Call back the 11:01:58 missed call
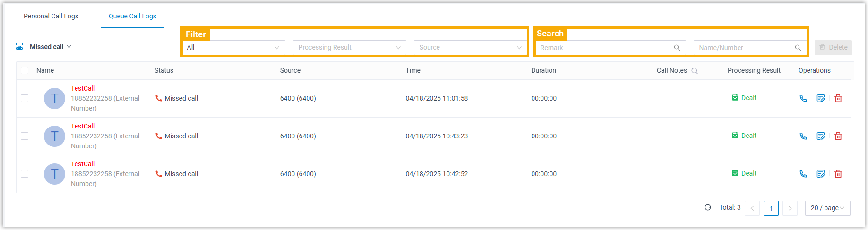Image resolution: width=868 pixels, height=230 pixels. click(x=803, y=98)
